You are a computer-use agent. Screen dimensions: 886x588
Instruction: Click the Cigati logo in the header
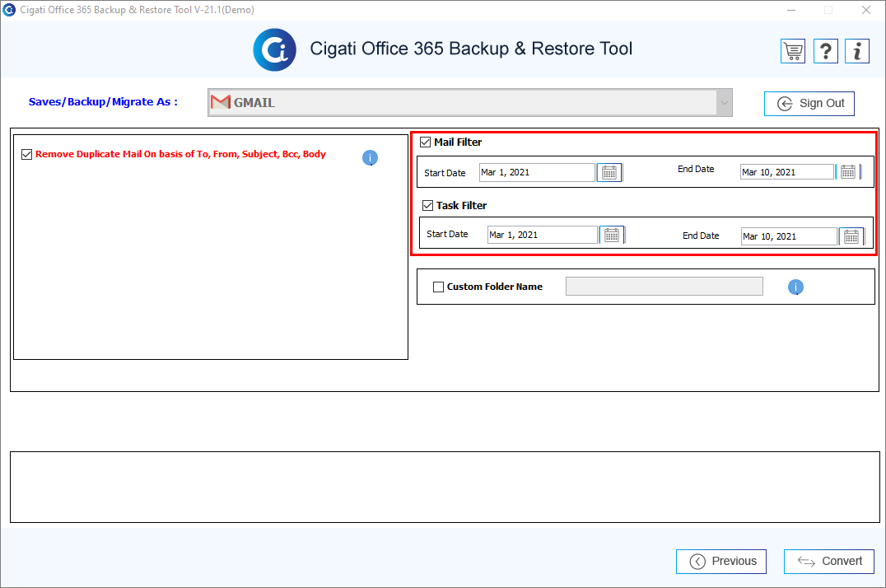point(275,49)
